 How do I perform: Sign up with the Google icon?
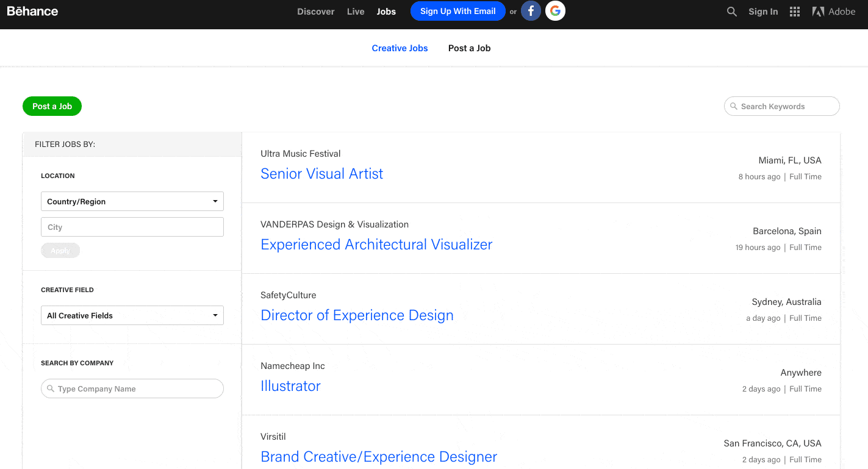[x=555, y=11]
